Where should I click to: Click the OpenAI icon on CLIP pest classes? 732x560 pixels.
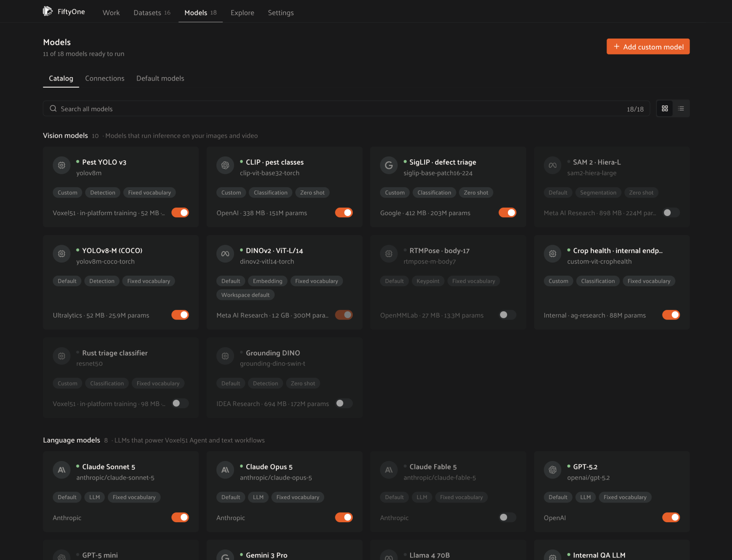click(x=225, y=165)
